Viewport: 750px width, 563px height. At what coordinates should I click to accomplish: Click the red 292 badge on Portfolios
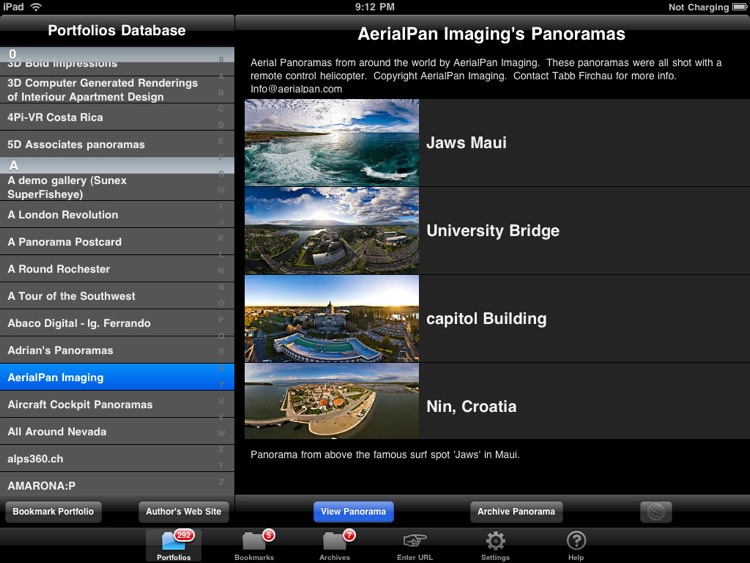184,535
